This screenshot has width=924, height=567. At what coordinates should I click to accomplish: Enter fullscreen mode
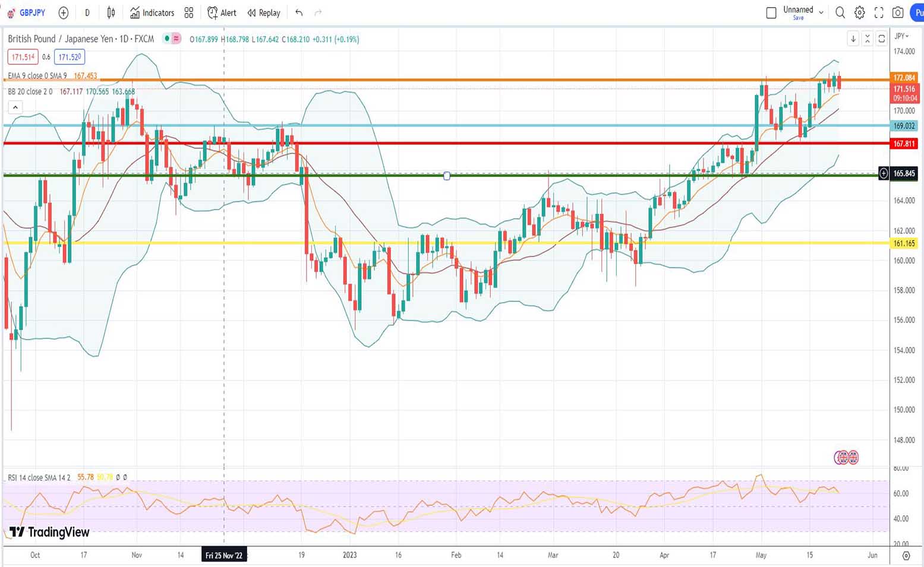tap(879, 12)
